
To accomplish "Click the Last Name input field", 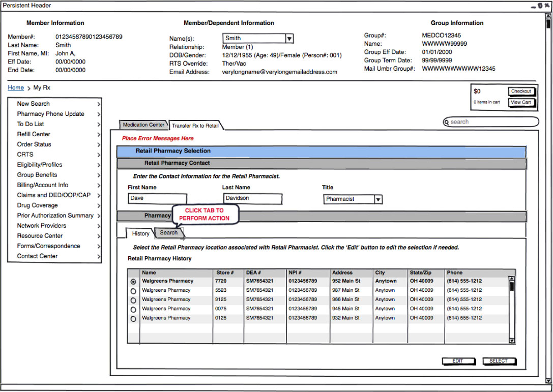I will [x=252, y=198].
